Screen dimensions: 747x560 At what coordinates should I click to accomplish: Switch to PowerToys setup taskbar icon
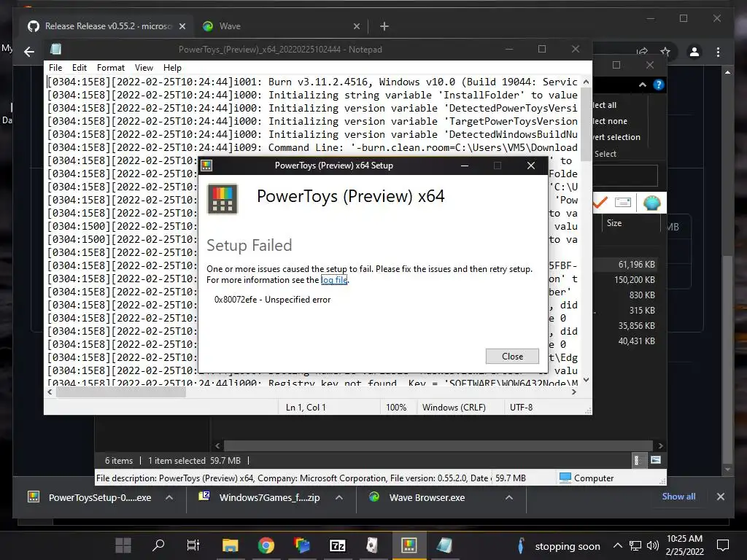click(x=409, y=545)
